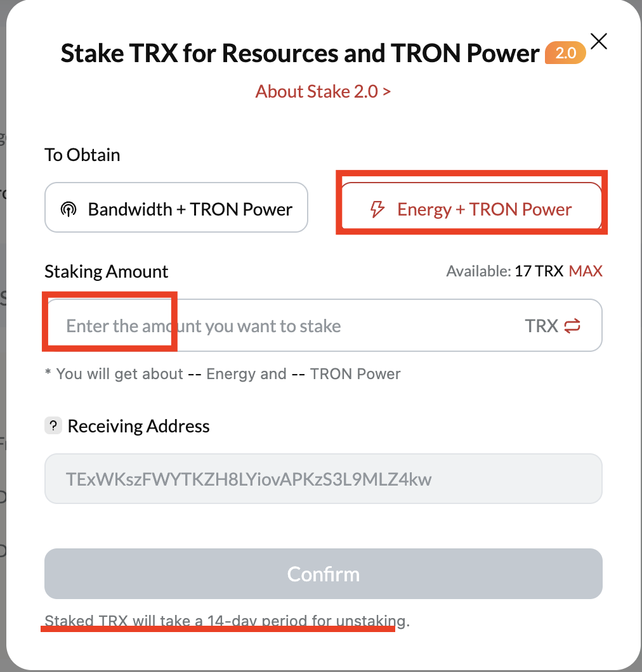Viewport: 642px width, 672px height.
Task: Click the Staking Amount label
Action: [107, 271]
